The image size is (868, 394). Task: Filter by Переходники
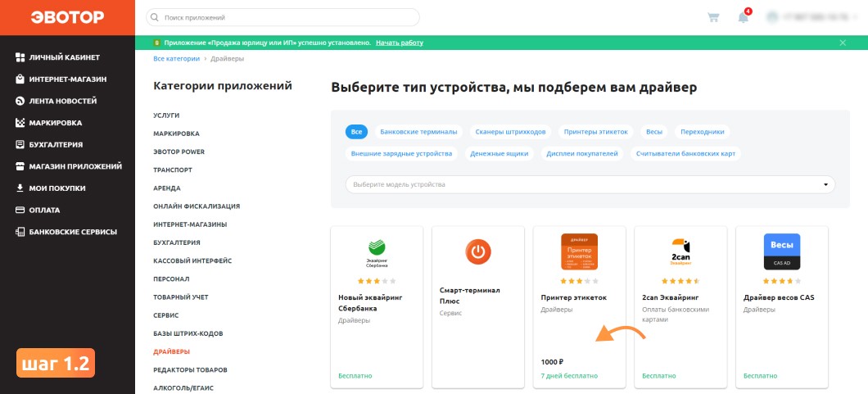pyautogui.click(x=703, y=132)
